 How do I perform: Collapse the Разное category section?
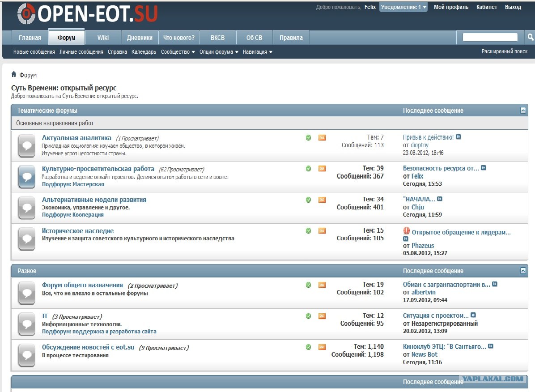[x=523, y=271]
